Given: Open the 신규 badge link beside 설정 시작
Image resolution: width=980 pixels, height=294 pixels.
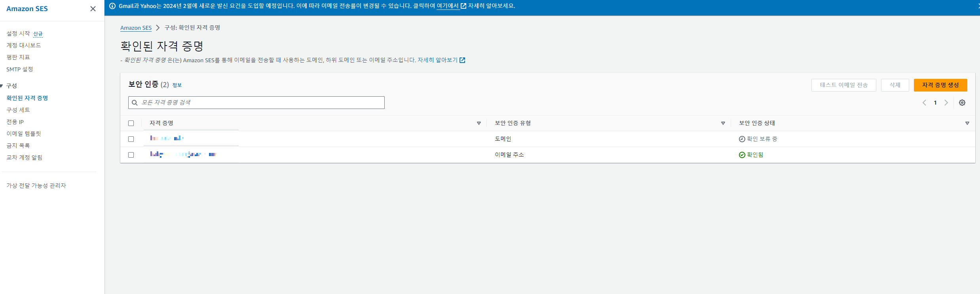Looking at the screenshot, I should 38,34.
